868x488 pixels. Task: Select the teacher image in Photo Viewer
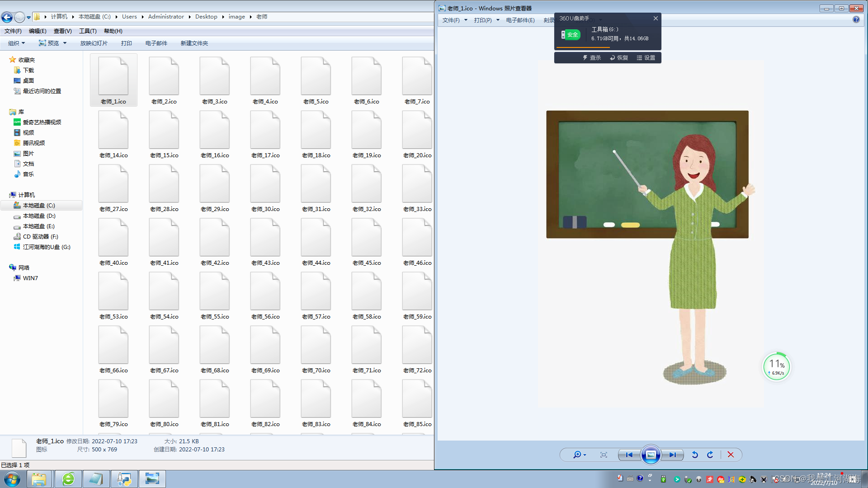pyautogui.click(x=651, y=235)
